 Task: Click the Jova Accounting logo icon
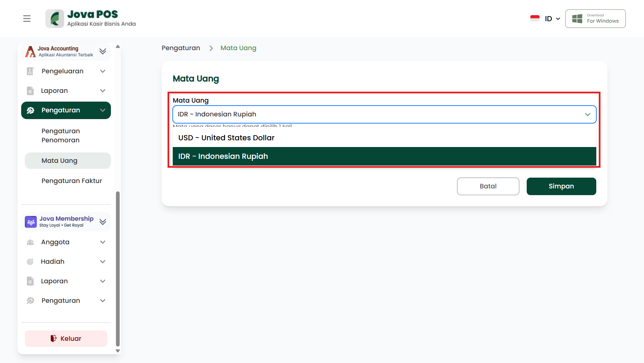pyautogui.click(x=30, y=51)
